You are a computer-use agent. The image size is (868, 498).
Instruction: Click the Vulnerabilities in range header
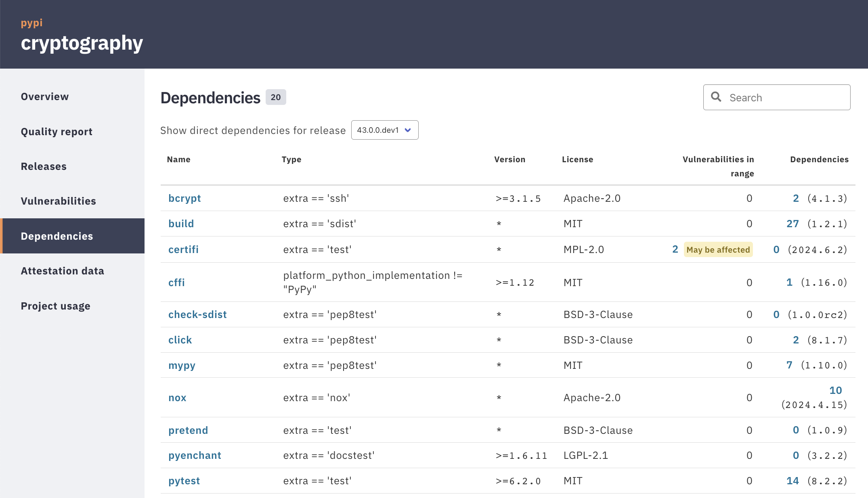(718, 166)
